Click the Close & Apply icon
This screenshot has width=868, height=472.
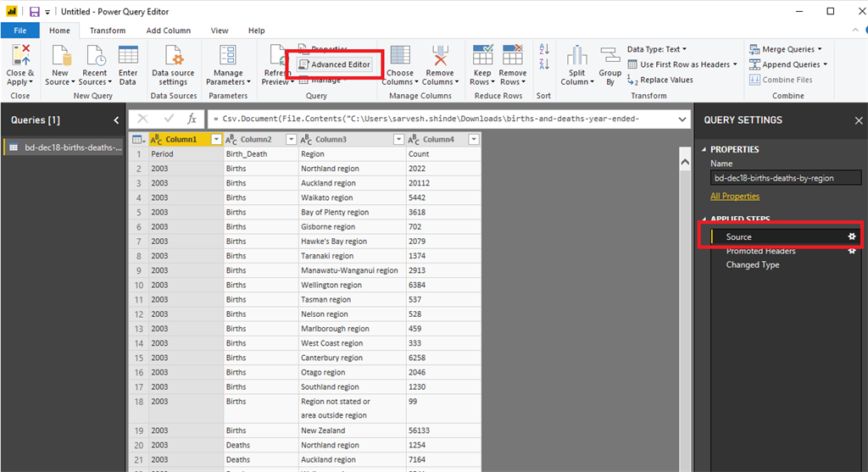(x=20, y=56)
